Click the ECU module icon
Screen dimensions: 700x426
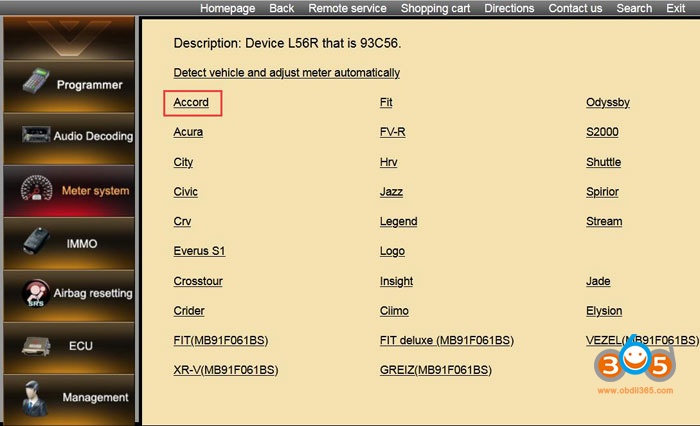tap(36, 346)
